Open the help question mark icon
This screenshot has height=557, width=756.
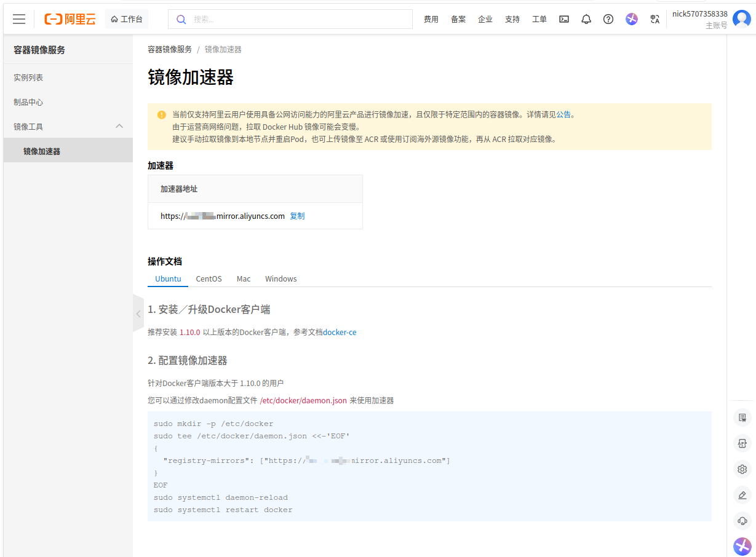click(608, 19)
